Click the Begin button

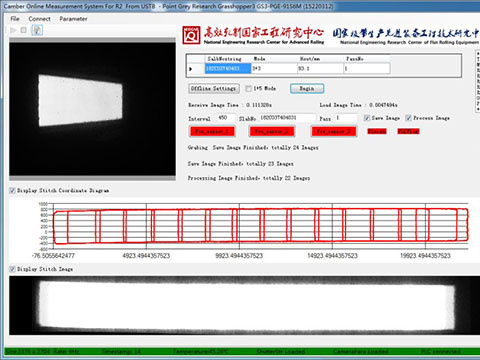click(307, 88)
